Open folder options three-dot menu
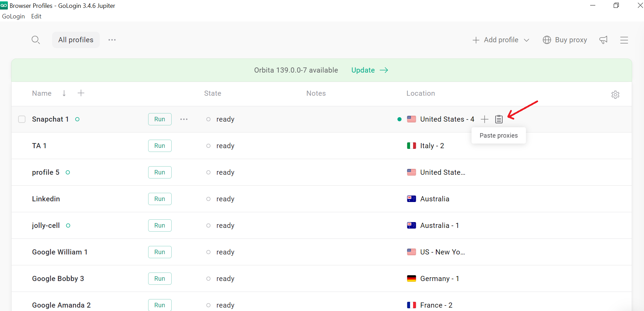The image size is (644, 311). point(112,40)
